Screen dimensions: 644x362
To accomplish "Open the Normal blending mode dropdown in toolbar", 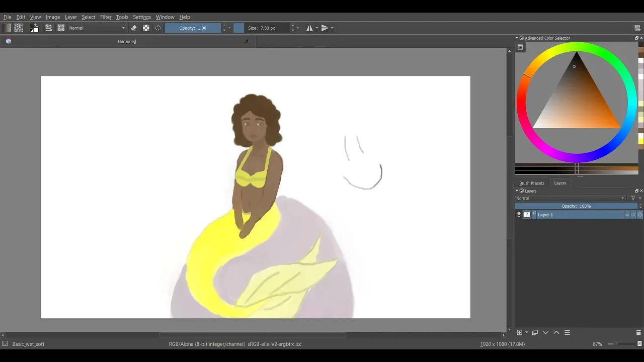I will click(x=97, y=28).
